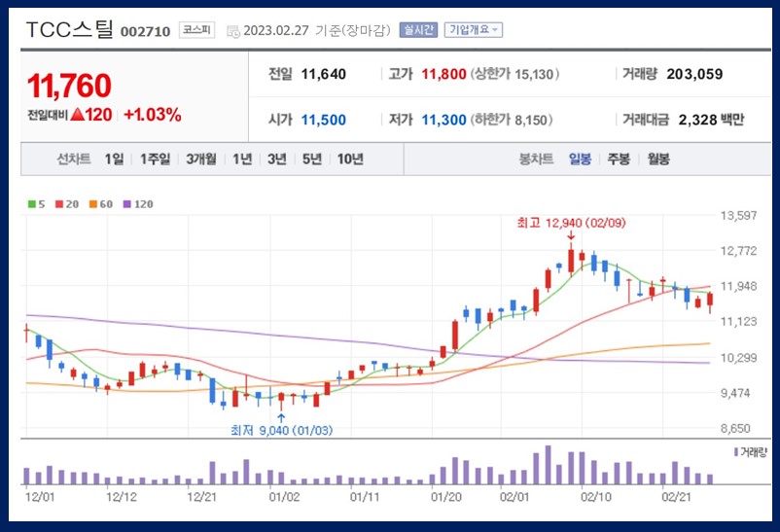Click the purple 거래량 volume legend icon
The width and height of the screenshot is (780, 532).
[736, 452]
